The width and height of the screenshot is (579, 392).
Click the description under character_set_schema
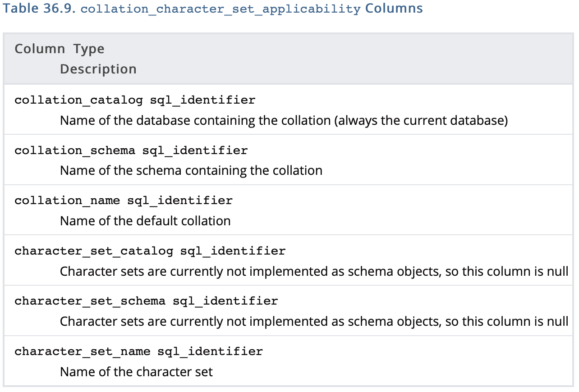click(314, 322)
